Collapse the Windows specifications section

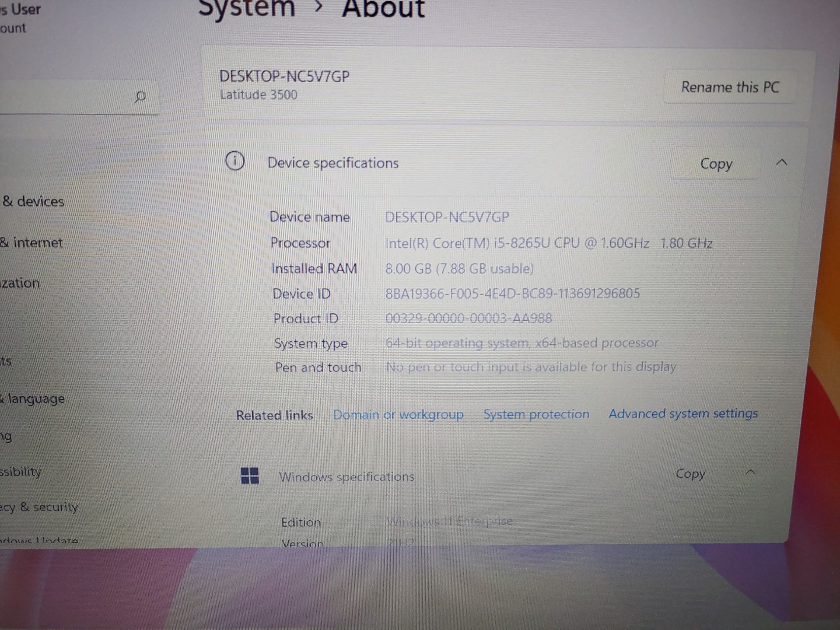[751, 472]
